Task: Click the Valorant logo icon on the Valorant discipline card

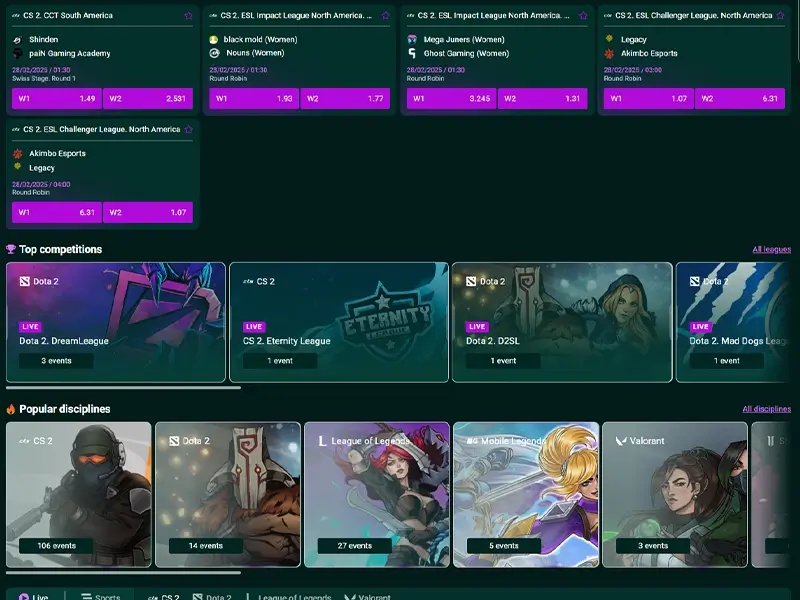Action: pyautogui.click(x=621, y=441)
